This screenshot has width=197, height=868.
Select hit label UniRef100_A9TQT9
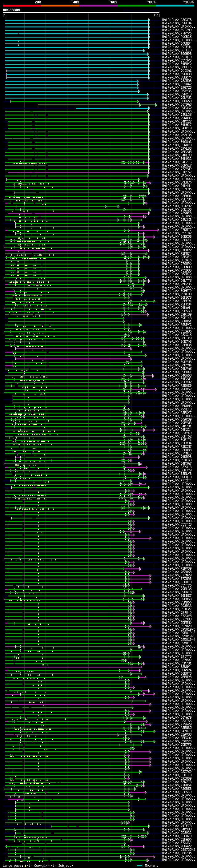(177, 57)
